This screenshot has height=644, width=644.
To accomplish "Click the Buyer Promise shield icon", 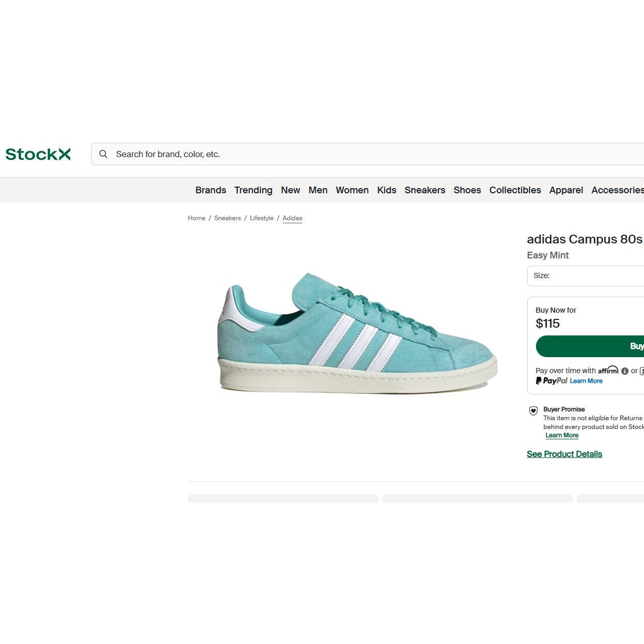I will [533, 411].
